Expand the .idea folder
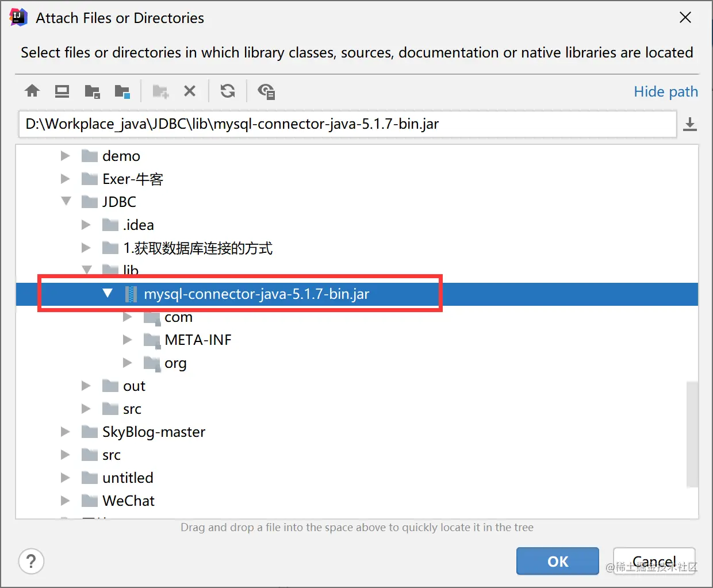713x588 pixels. tap(86, 225)
